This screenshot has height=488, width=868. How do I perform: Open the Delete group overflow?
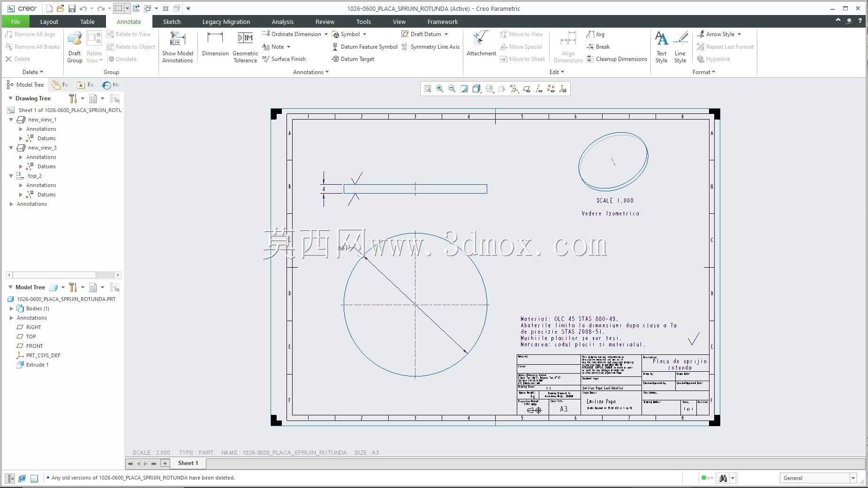[33, 72]
